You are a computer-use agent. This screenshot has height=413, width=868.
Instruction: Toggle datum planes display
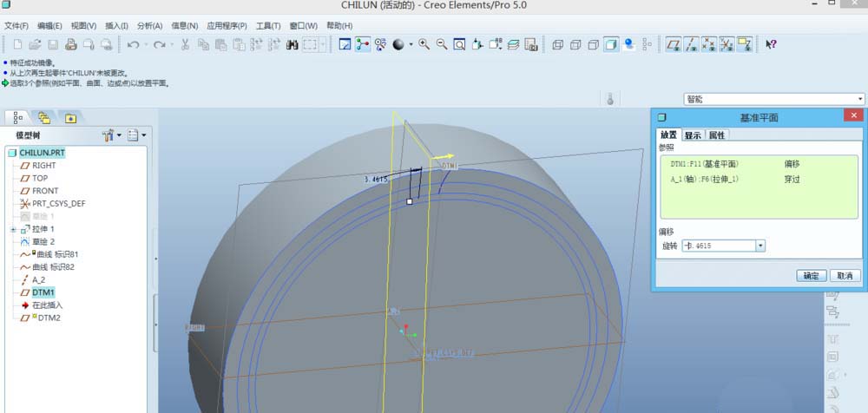tap(674, 44)
